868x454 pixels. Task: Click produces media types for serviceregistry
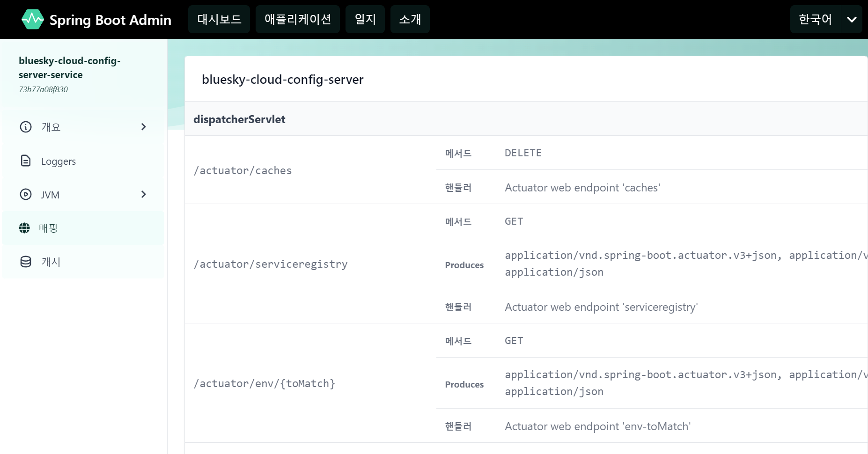[x=686, y=264]
